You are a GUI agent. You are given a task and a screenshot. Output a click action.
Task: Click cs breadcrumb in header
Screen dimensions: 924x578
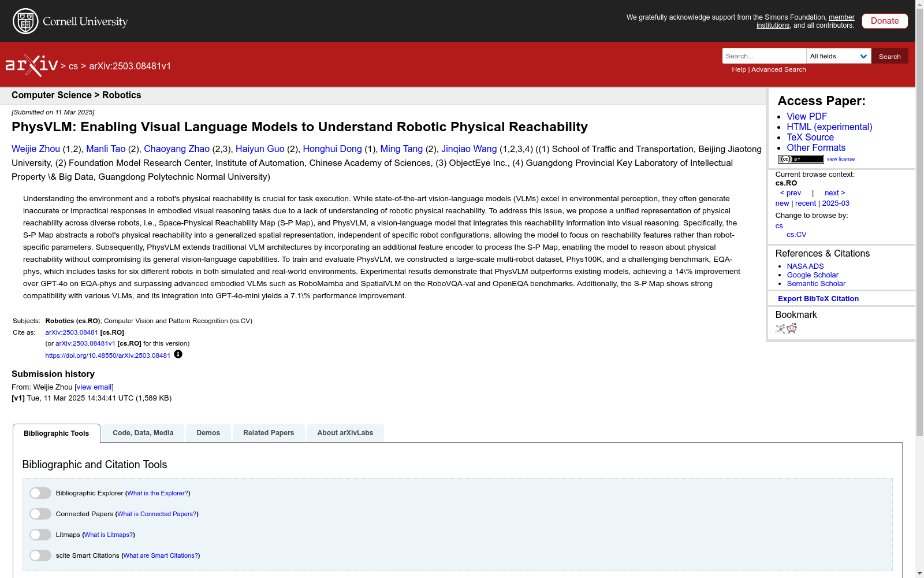[73, 66]
